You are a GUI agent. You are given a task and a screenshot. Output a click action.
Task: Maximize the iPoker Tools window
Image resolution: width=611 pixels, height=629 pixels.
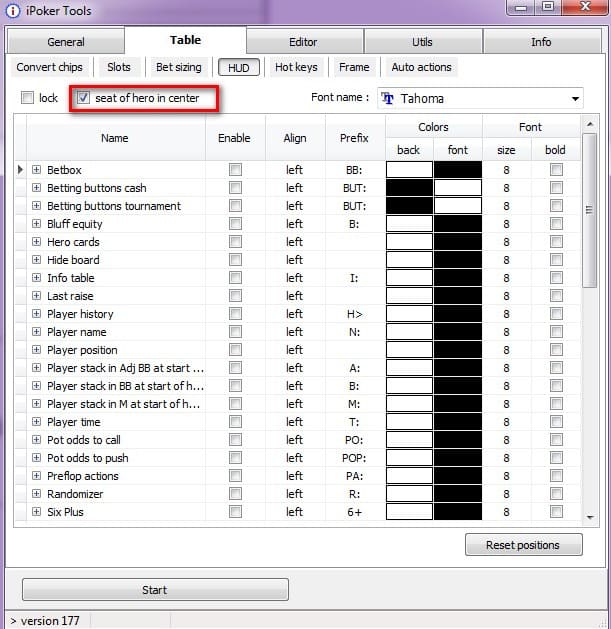pyautogui.click(x=548, y=7)
